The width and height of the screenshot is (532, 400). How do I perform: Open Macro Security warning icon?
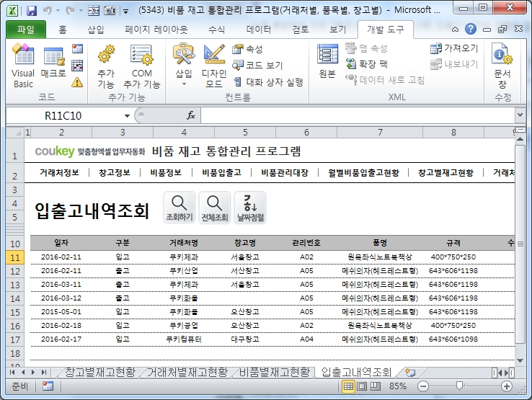pyautogui.click(x=77, y=82)
